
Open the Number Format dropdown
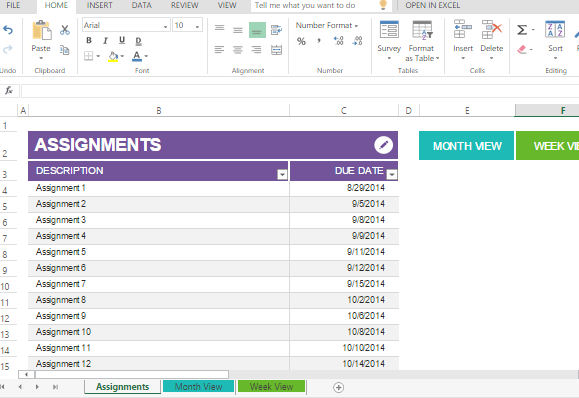click(x=327, y=25)
